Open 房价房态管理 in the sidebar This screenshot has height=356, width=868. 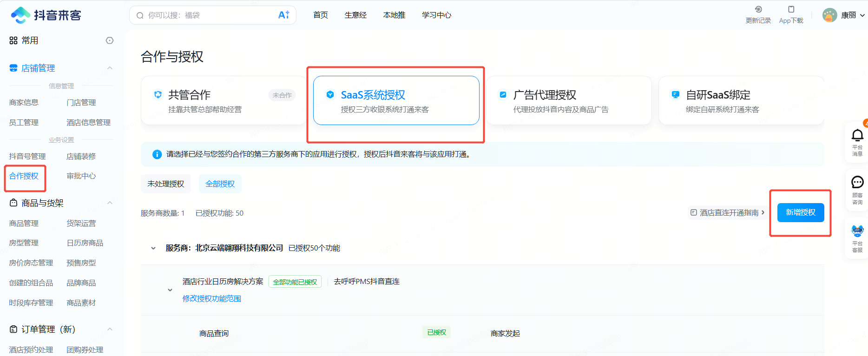pyautogui.click(x=31, y=263)
